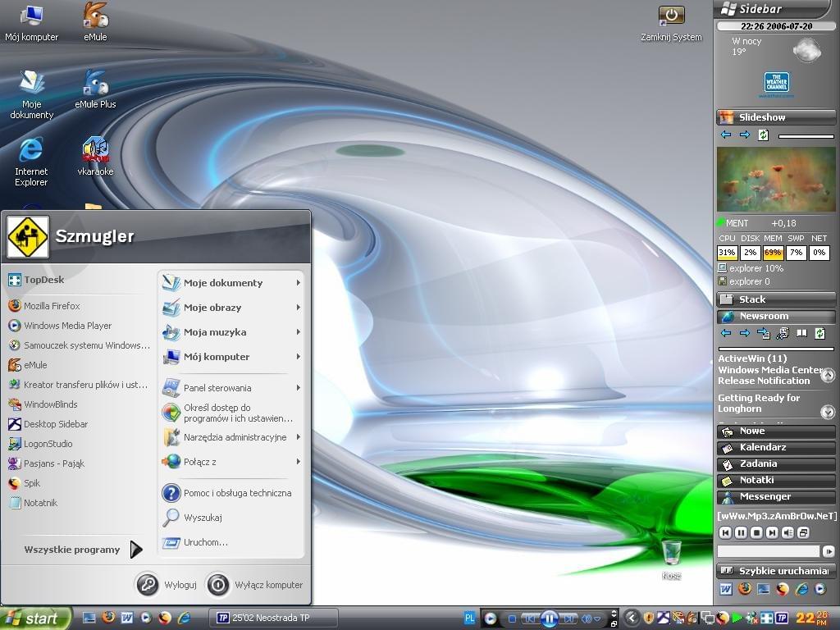Expand the Moja muzyka submenu arrow
This screenshot has height=630, width=840.
tap(299, 332)
